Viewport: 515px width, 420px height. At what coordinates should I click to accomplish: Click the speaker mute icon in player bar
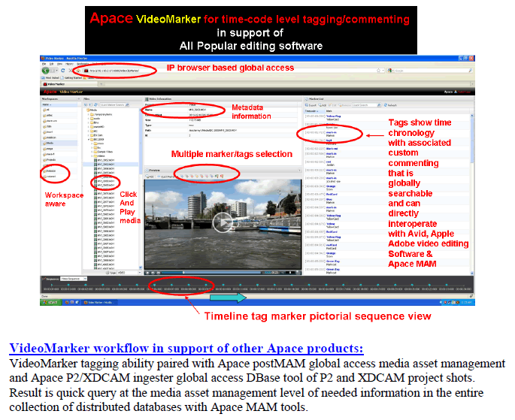(x=281, y=272)
